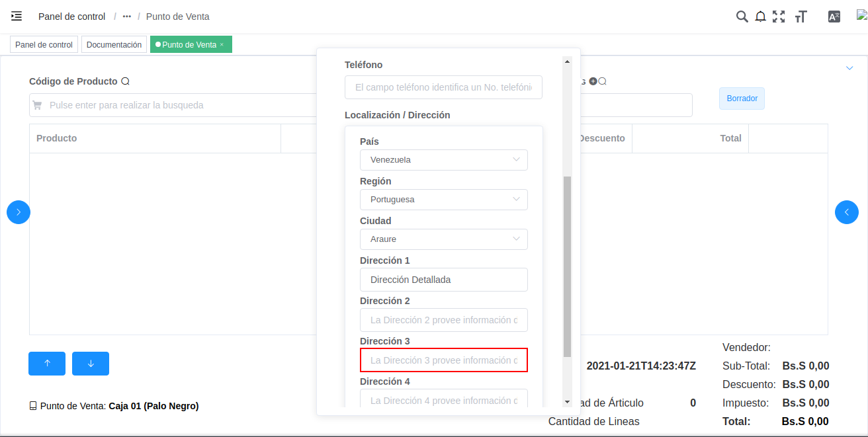The width and height of the screenshot is (868, 437).
Task: Click the Borrador button
Action: pos(742,98)
